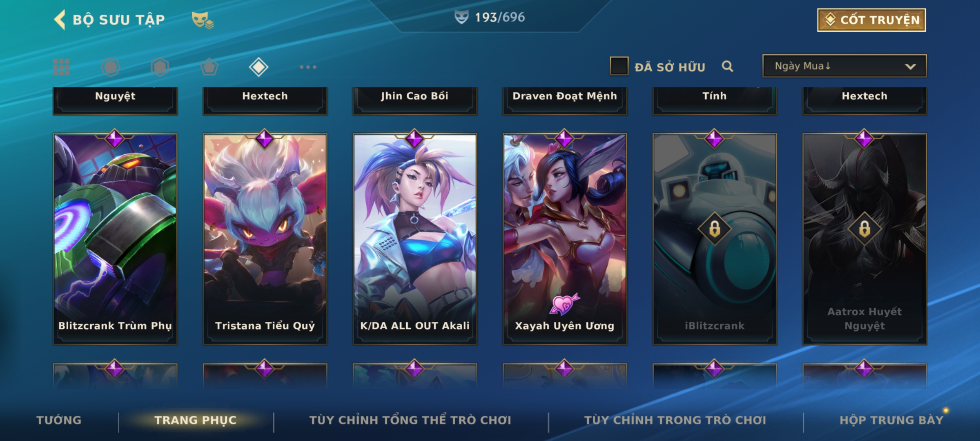The image size is (980, 441).
Task: Select the round gem rarity filter icon
Action: (111, 67)
